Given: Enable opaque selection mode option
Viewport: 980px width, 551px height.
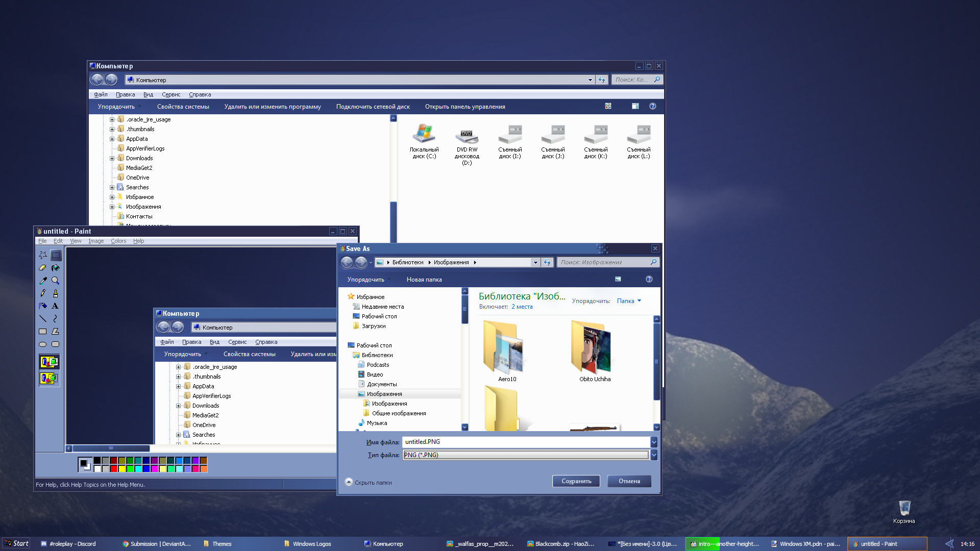Looking at the screenshot, I should coord(49,362).
